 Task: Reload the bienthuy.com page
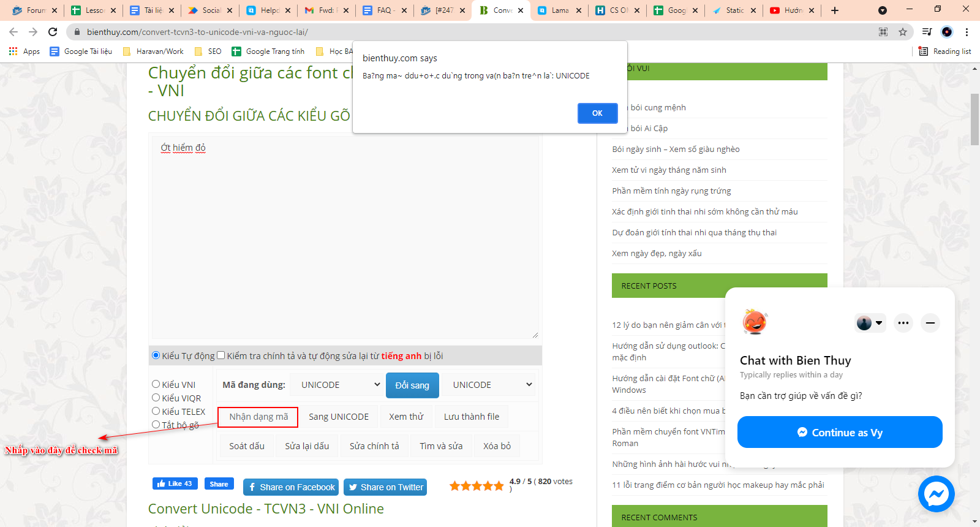[53, 32]
